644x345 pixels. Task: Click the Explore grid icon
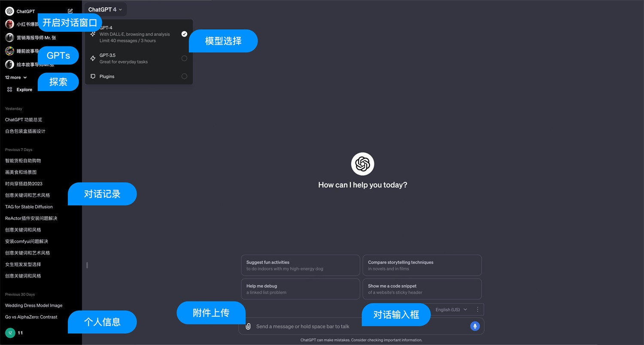tap(9, 89)
